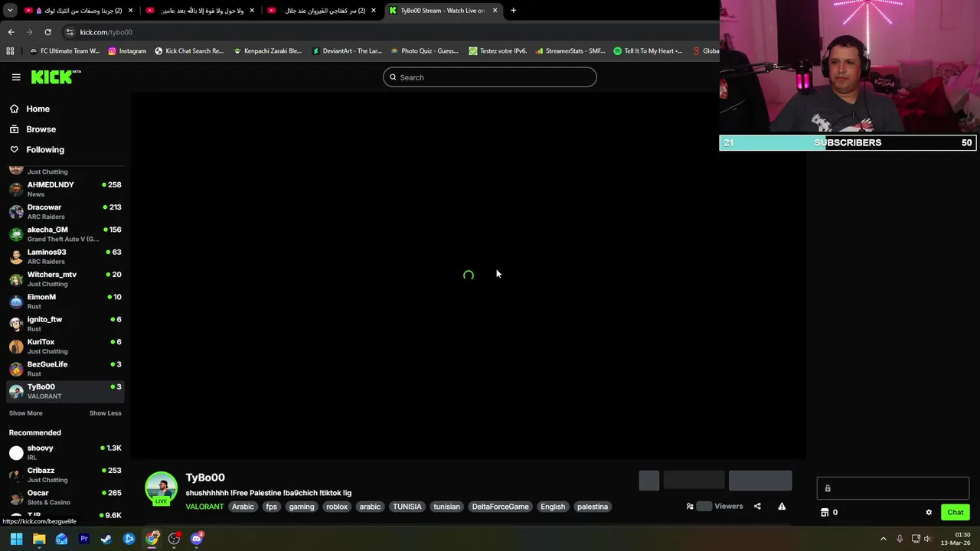Viewport: 980px width, 551px height.
Task: Open the BezGueLife Rust channel
Action: 65,369
